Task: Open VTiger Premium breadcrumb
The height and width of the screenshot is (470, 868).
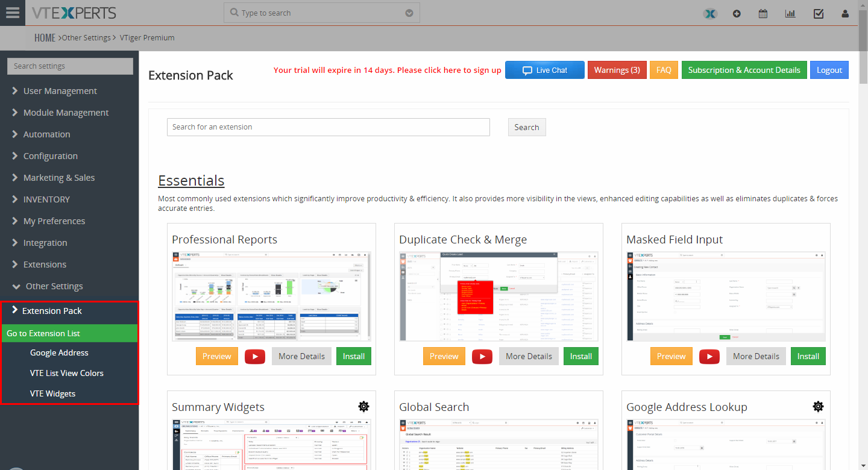Action: tap(147, 37)
